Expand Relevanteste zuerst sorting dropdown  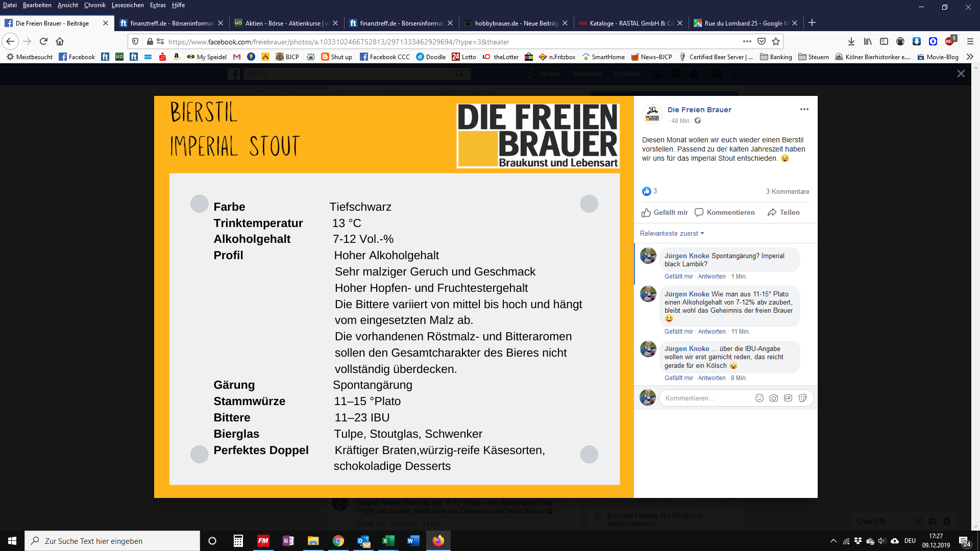click(x=672, y=233)
